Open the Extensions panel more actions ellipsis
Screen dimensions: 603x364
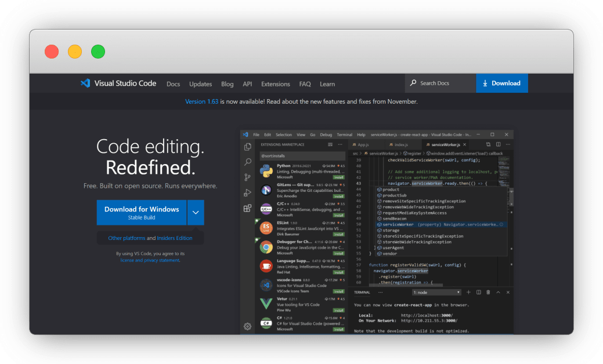(340, 145)
